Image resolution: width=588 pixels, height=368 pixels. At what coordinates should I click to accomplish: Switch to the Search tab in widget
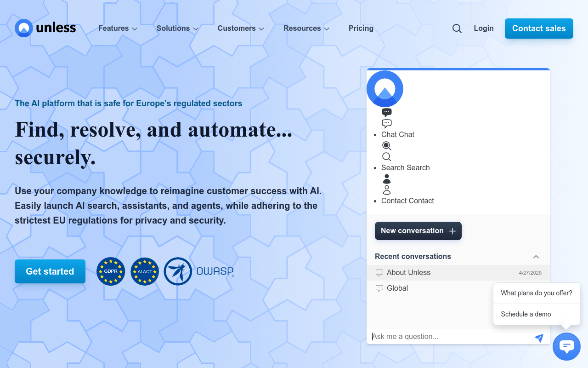point(406,167)
